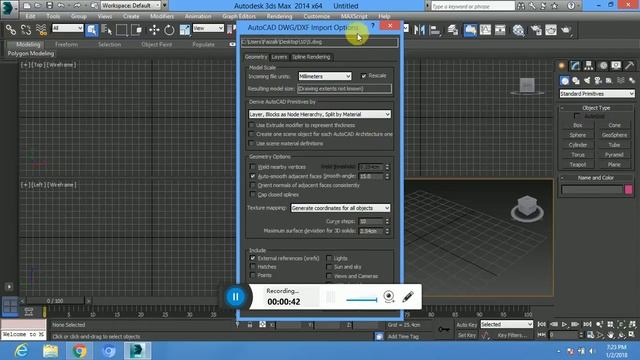Open the View reference coordinate dropdown
Image resolution: width=640 pixels, height=360 pixels.
tap(208, 28)
